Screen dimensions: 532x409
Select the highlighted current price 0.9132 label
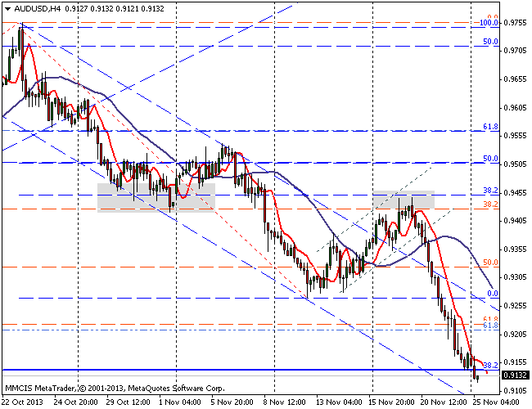(516, 375)
